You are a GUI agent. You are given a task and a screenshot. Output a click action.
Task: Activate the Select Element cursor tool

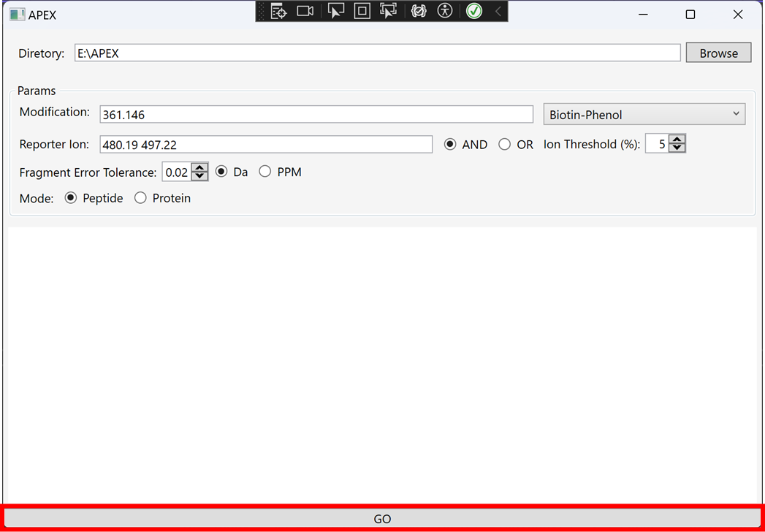click(x=335, y=11)
